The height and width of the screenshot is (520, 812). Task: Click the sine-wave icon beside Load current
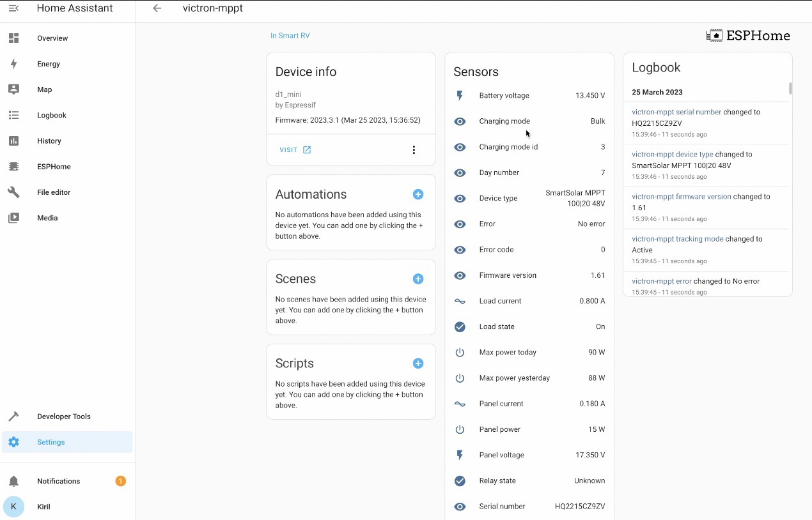tap(460, 301)
